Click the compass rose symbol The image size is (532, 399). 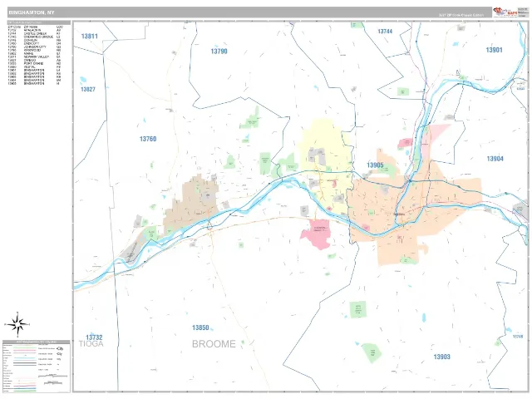pos(17,325)
